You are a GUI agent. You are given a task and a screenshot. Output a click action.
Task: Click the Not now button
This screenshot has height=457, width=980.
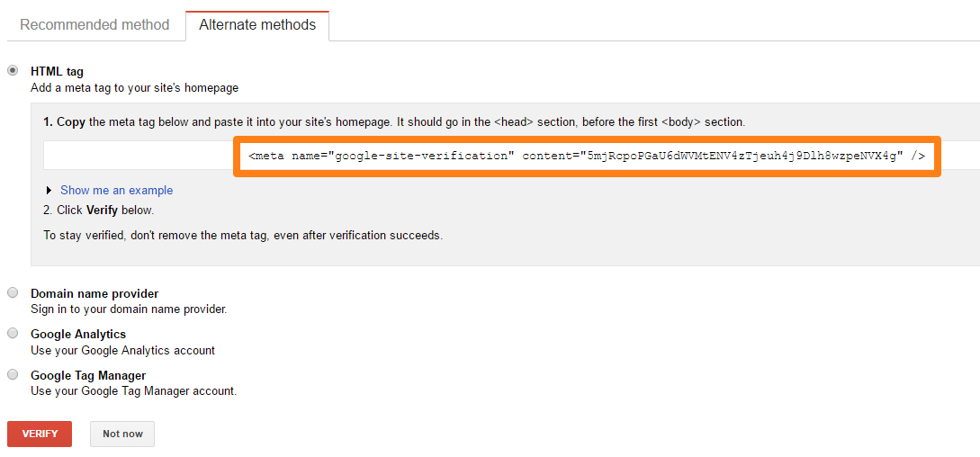coord(122,434)
